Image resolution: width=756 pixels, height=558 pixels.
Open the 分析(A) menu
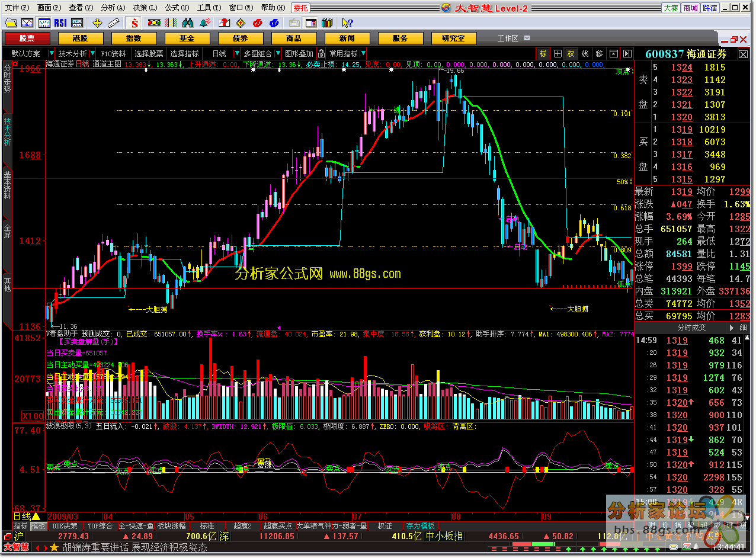click(x=113, y=8)
